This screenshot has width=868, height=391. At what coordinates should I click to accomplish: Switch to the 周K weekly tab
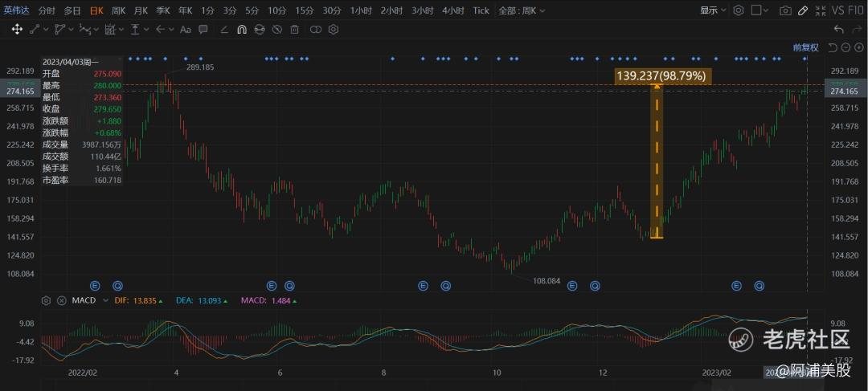(118, 10)
